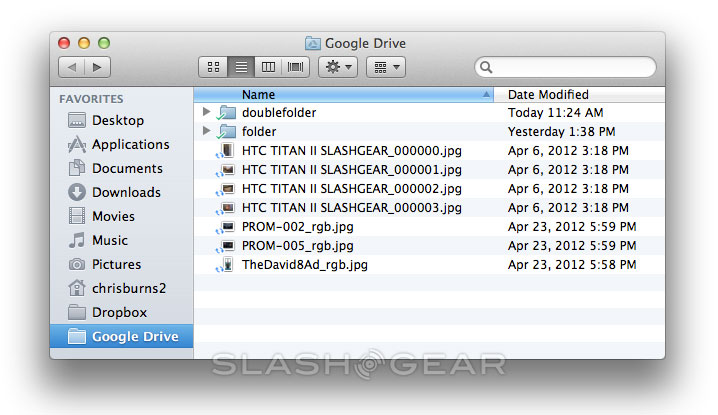Image resolution: width=718 pixels, height=415 pixels.
Task: Sort by the Name column header
Action: [343, 94]
